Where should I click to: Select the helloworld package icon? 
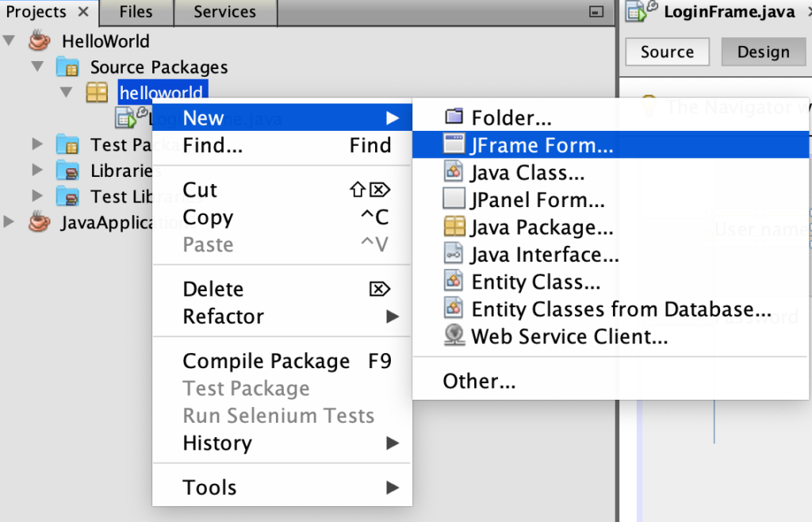click(97, 92)
